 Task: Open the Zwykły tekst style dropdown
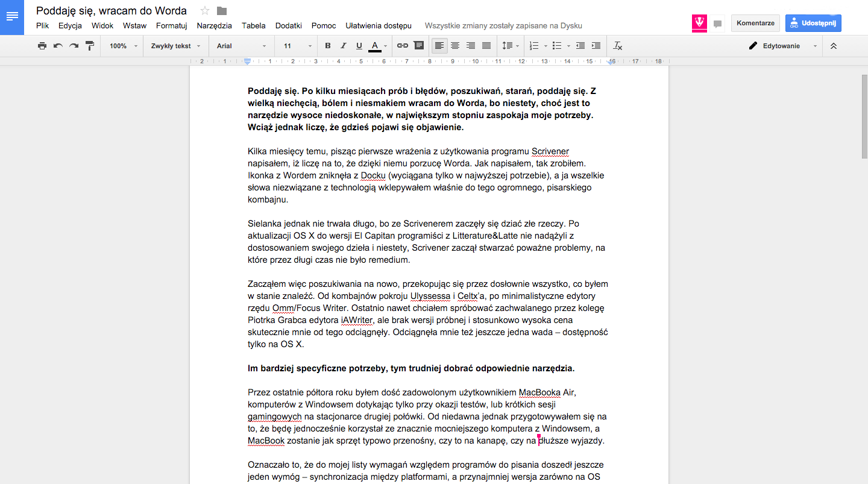176,46
